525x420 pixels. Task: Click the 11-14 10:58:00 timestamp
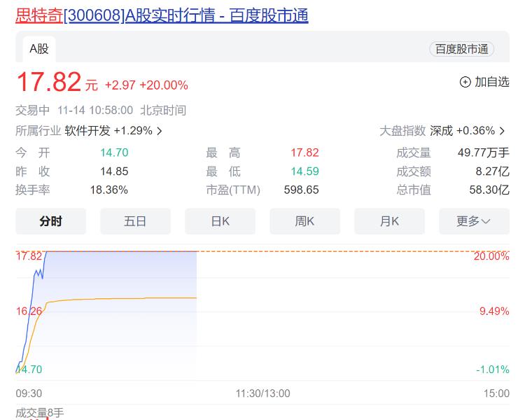(95, 110)
